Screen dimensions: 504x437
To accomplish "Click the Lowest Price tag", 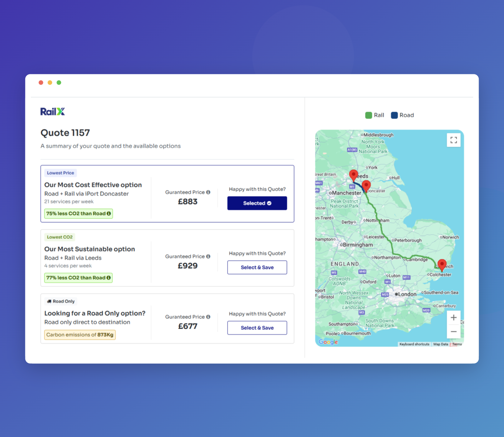I will tap(61, 173).
